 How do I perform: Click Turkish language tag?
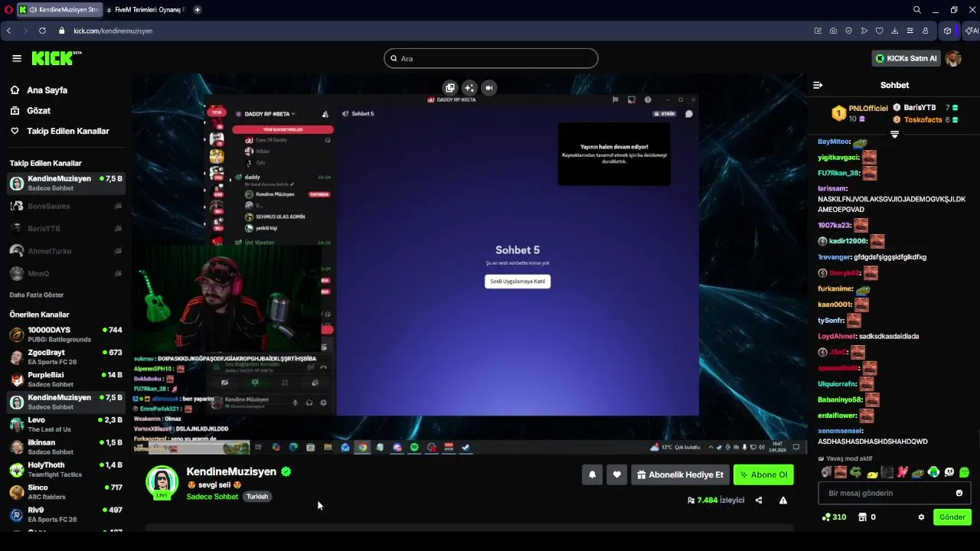[x=257, y=497]
